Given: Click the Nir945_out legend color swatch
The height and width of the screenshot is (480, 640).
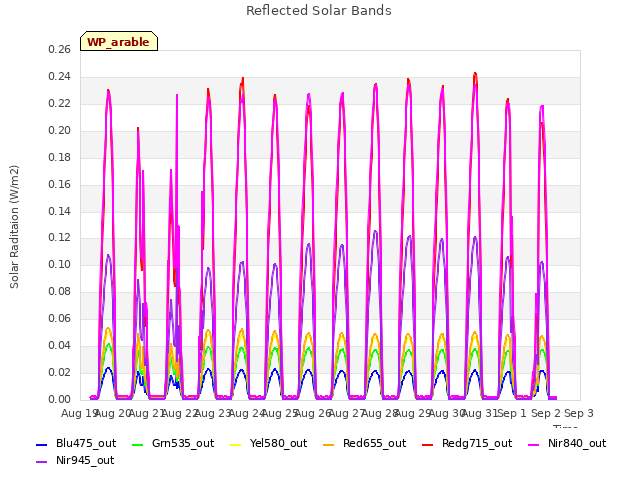Looking at the screenshot, I should pos(42,462).
